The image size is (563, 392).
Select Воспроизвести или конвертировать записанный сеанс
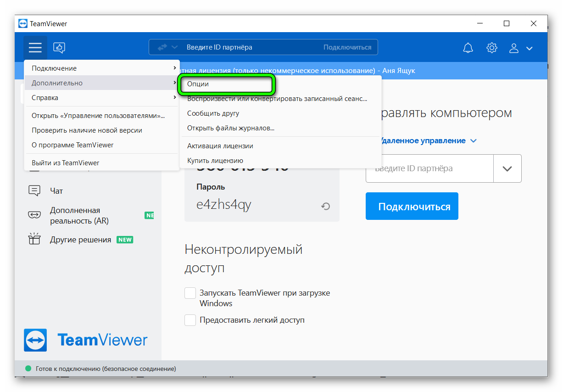click(281, 99)
